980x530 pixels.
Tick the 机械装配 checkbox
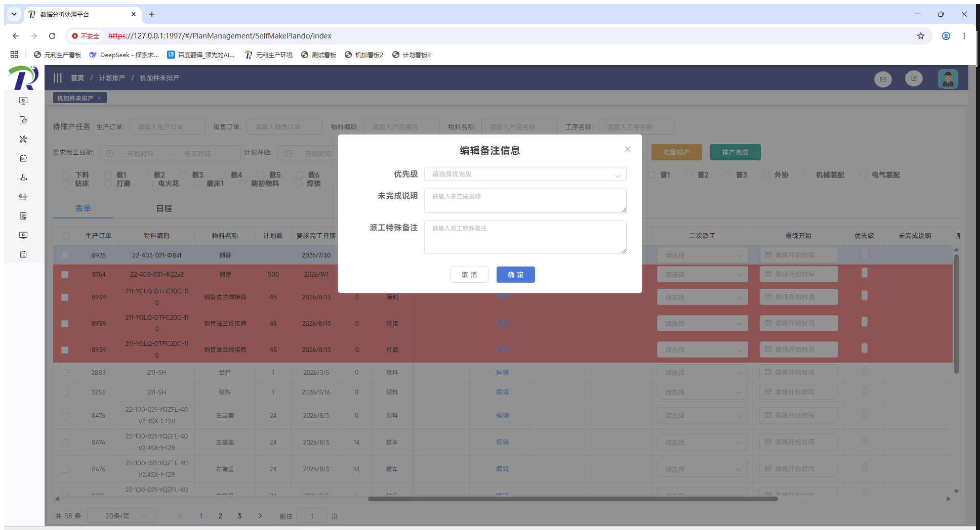click(x=807, y=175)
